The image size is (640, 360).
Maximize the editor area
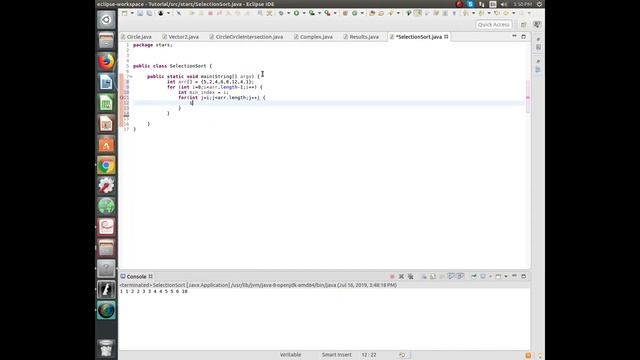pyautogui.click(x=524, y=36)
